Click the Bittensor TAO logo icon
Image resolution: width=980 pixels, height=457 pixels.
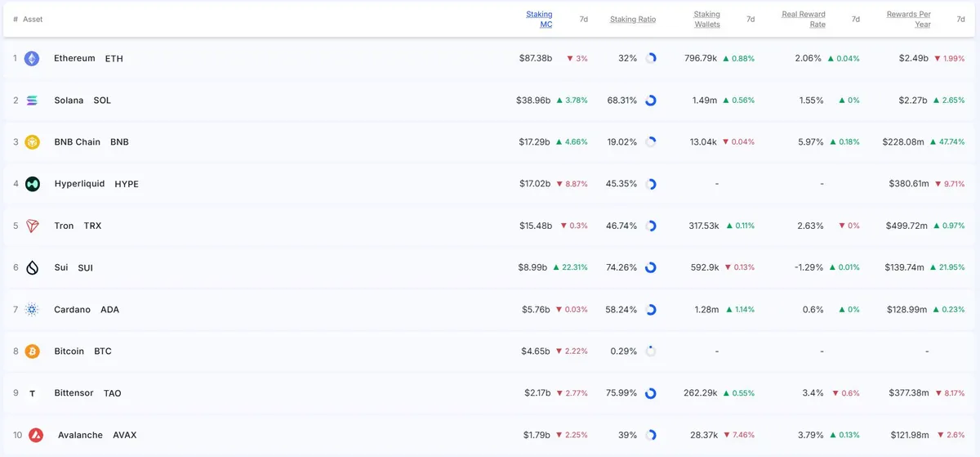click(x=32, y=393)
